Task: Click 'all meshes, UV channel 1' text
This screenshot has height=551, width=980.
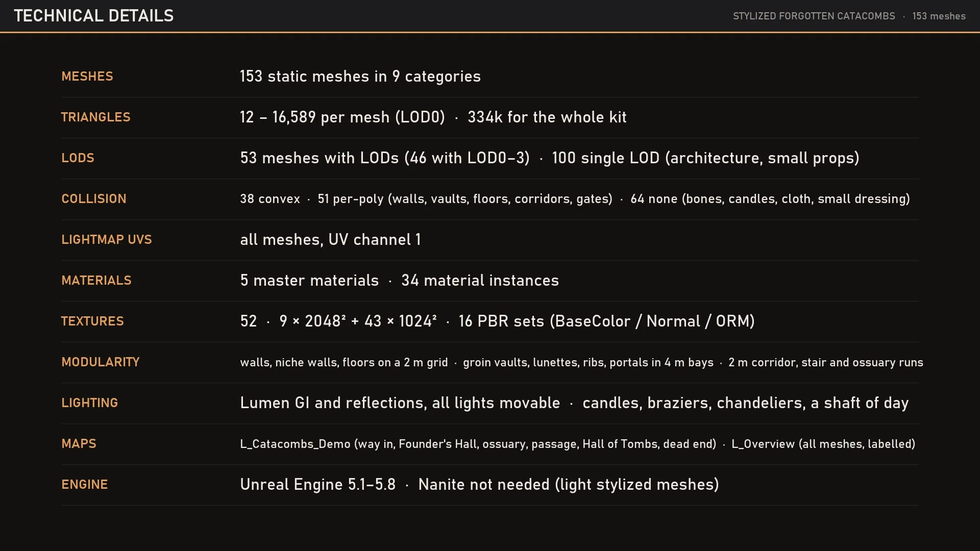Action: coord(330,240)
